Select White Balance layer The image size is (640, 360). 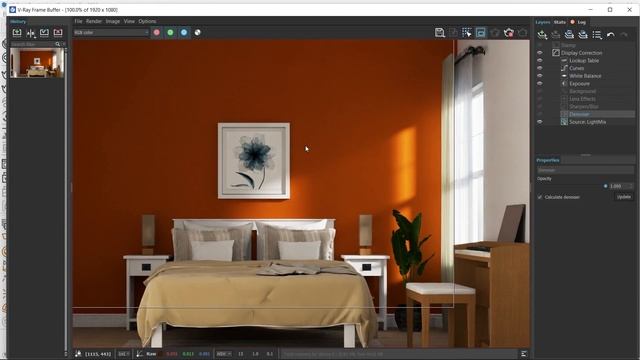[x=585, y=76]
